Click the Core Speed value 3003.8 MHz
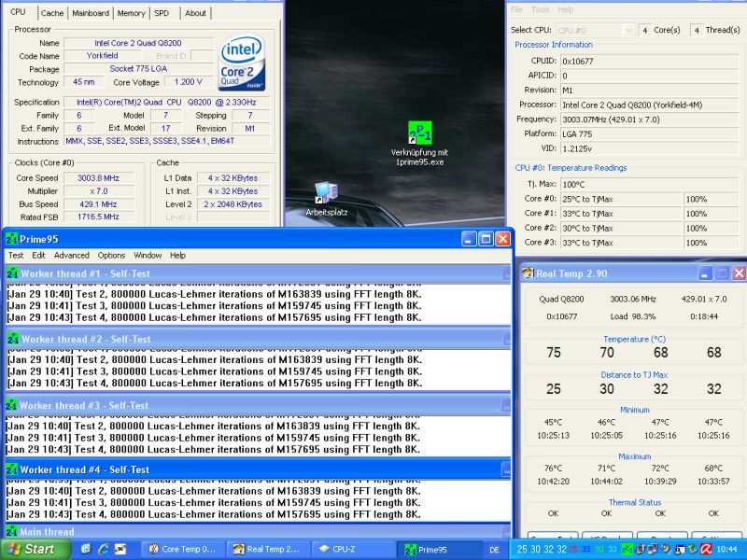747x560 pixels. coord(98,177)
